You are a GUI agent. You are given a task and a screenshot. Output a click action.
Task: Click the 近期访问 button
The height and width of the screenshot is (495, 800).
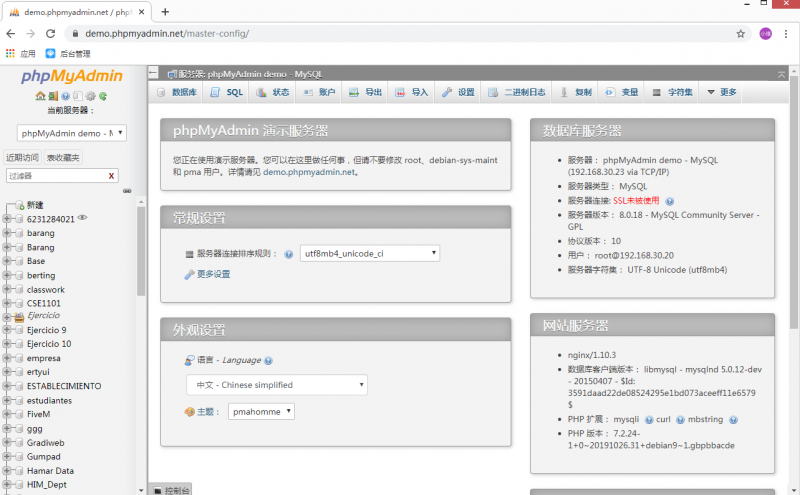22,158
